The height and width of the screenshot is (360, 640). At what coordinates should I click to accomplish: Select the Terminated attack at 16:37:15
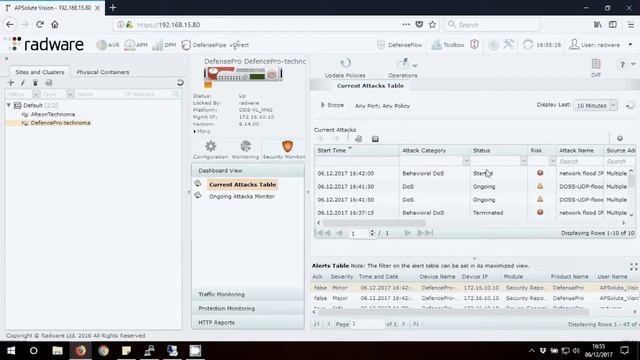click(471, 213)
